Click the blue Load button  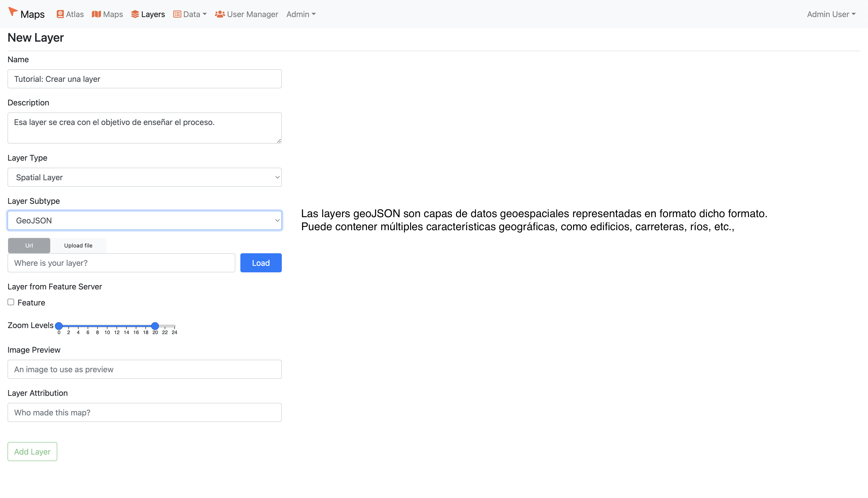click(261, 263)
